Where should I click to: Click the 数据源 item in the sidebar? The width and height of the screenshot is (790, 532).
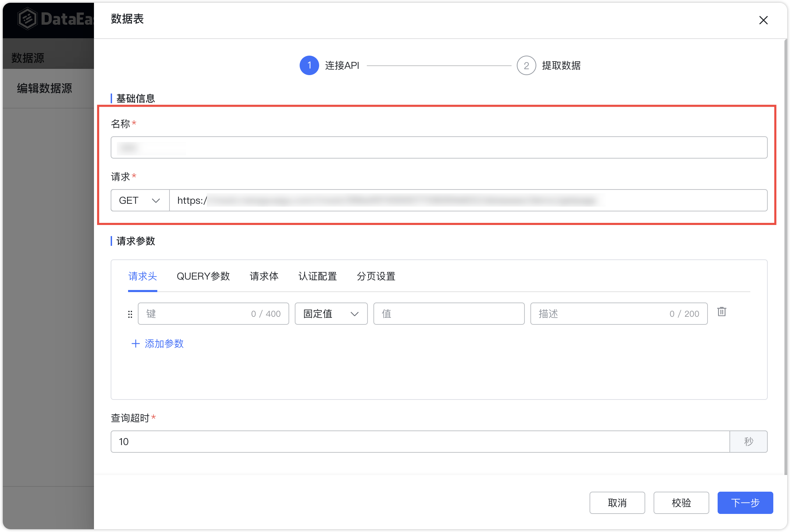coord(28,58)
